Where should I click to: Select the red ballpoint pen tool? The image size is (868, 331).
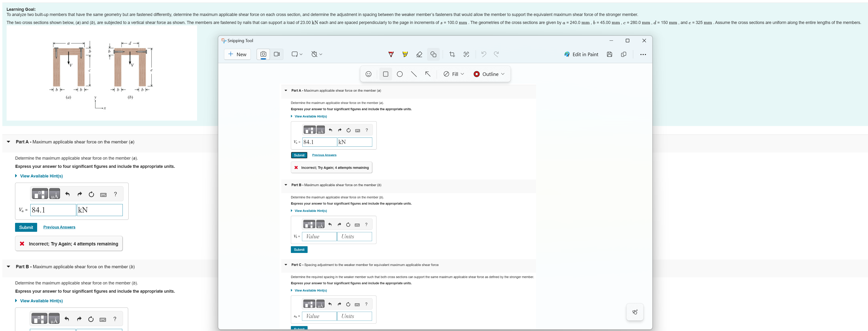pos(391,54)
